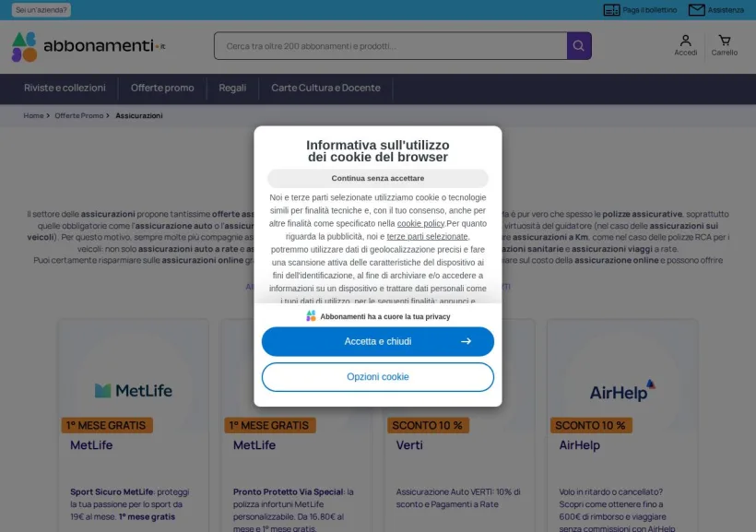The width and height of the screenshot is (756, 532).
Task: Open the Sport Sicuro MetLife card title
Action: [x=91, y=445]
